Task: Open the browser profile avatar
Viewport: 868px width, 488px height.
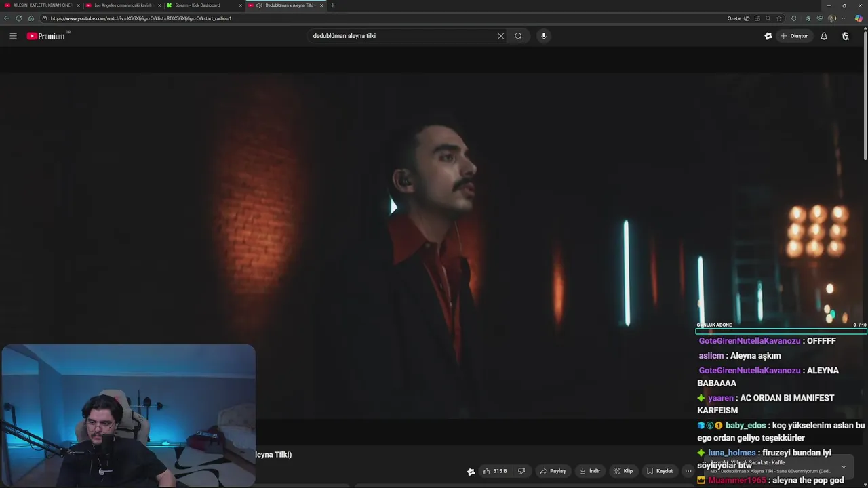Action: (832, 18)
